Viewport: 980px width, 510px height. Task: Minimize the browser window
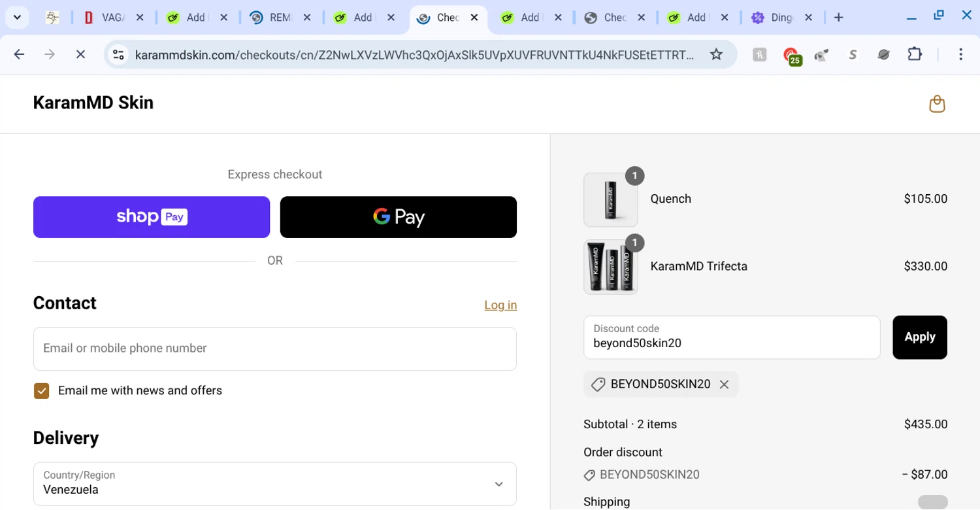coord(911,18)
